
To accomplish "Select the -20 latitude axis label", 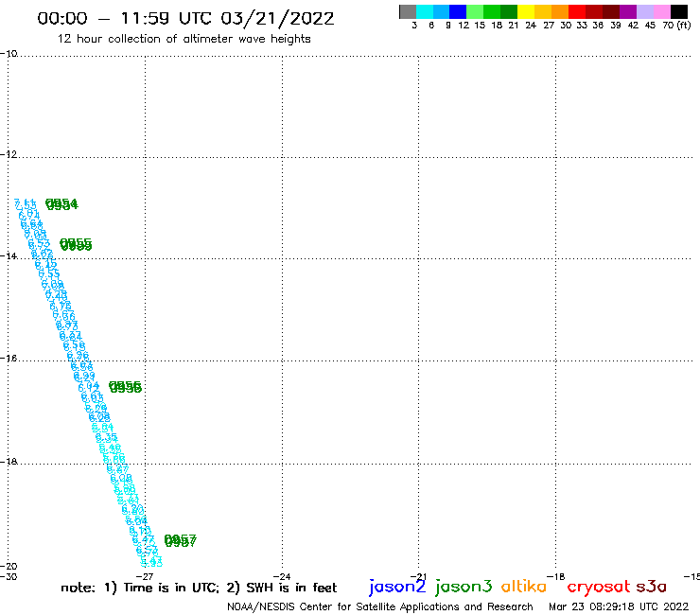I will point(9,567).
